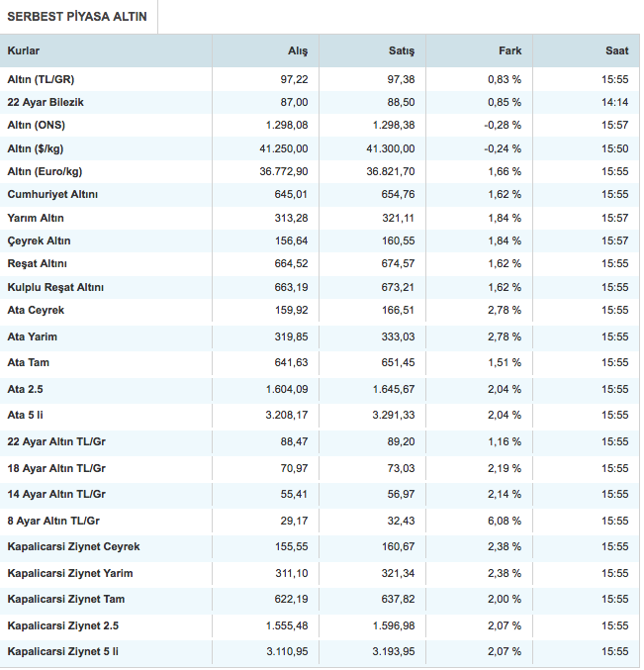The height and width of the screenshot is (670, 644).
Task: Open 8 Ayar Altın TL/Gr entry
Action: click(55, 520)
